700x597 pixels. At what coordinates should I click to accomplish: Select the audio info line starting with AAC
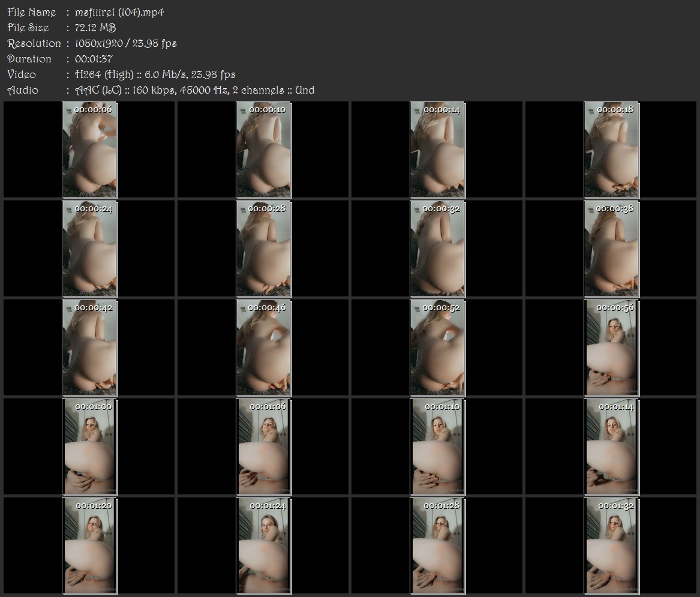pyautogui.click(x=194, y=90)
